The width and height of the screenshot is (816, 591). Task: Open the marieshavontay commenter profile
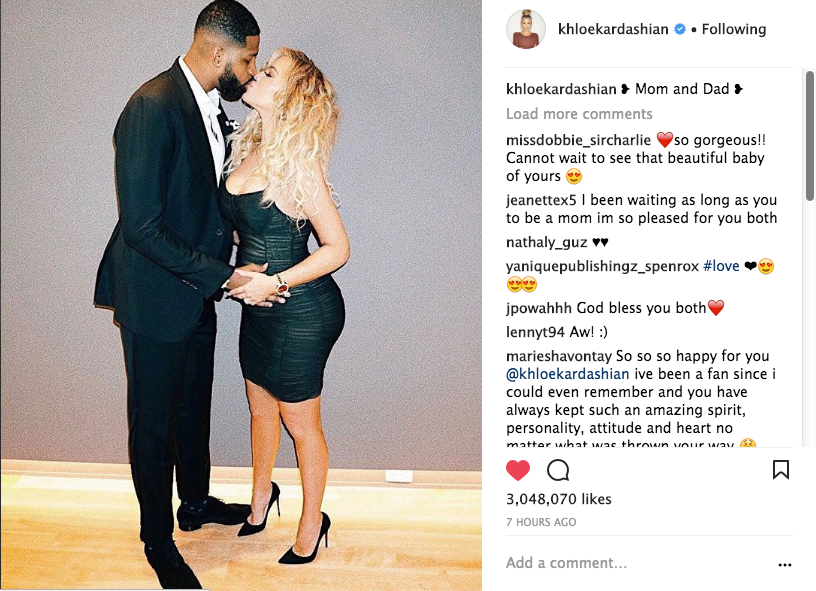coord(559,356)
